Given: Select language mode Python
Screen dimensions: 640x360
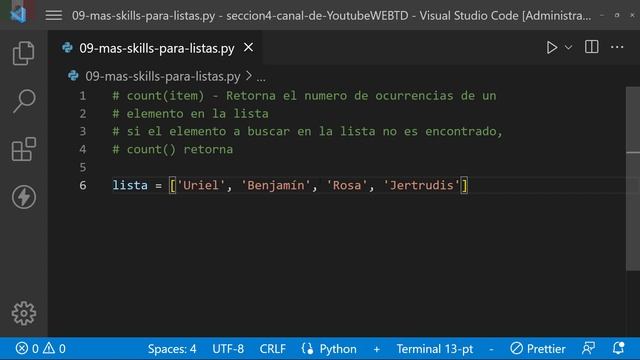Looking at the screenshot, I should pos(338,349).
